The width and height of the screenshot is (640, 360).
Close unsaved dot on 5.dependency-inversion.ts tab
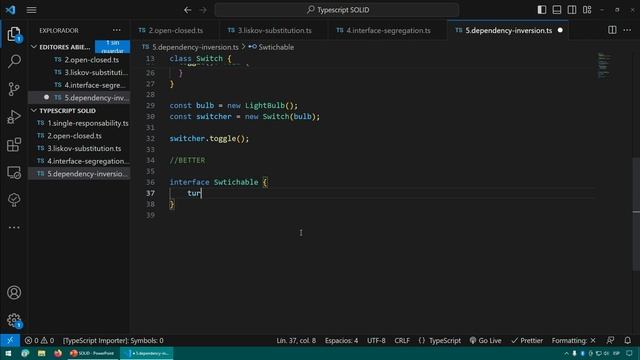pos(560,30)
